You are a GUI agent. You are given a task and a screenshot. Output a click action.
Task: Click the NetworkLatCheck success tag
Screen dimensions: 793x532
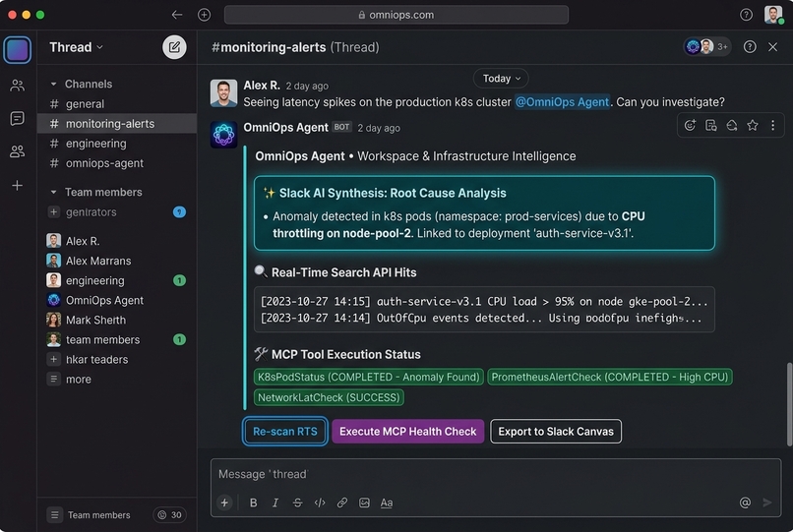pos(329,397)
